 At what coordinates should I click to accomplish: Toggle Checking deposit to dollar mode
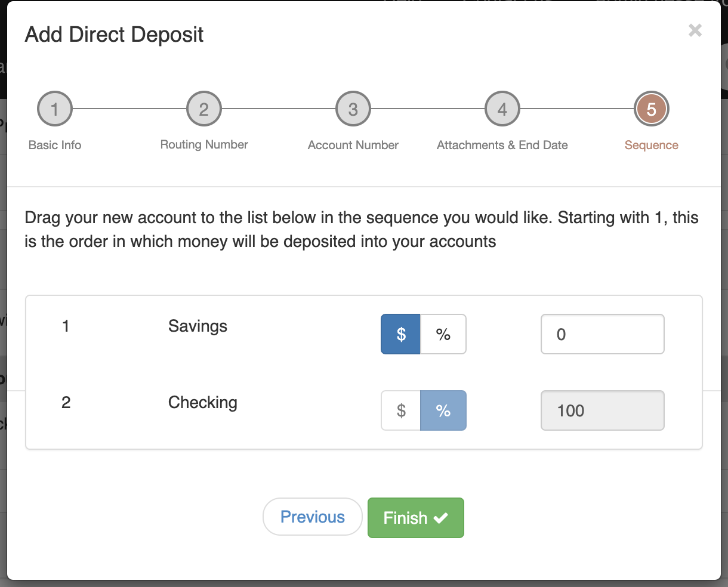[x=400, y=410]
